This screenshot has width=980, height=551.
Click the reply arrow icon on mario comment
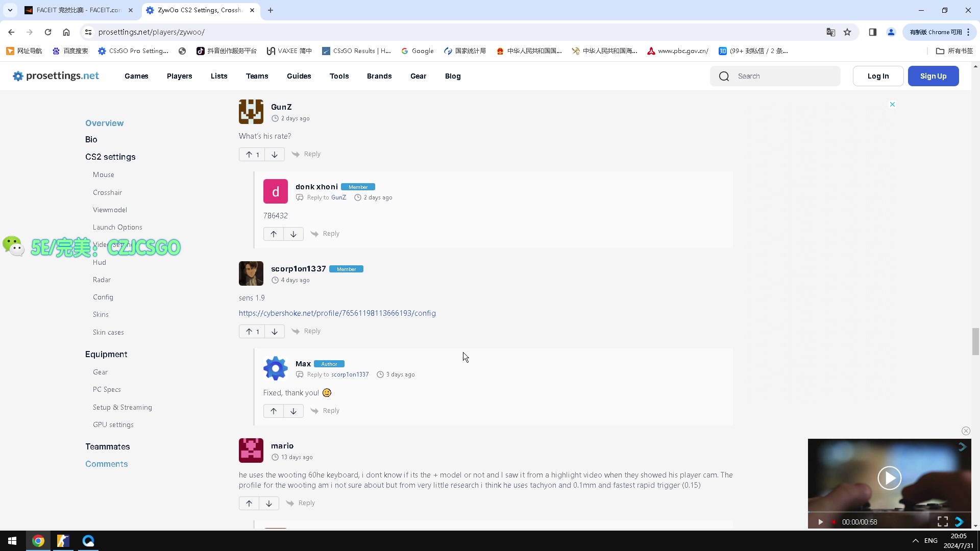(x=290, y=503)
